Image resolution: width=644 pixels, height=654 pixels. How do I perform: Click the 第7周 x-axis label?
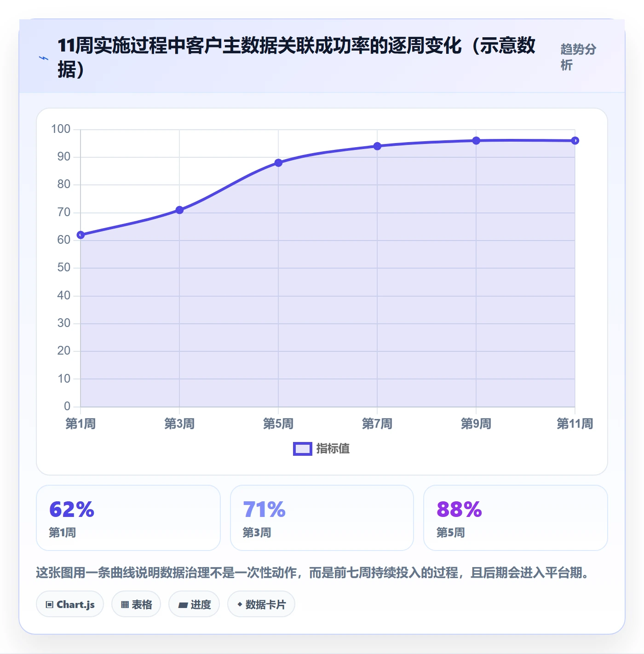[x=377, y=424]
